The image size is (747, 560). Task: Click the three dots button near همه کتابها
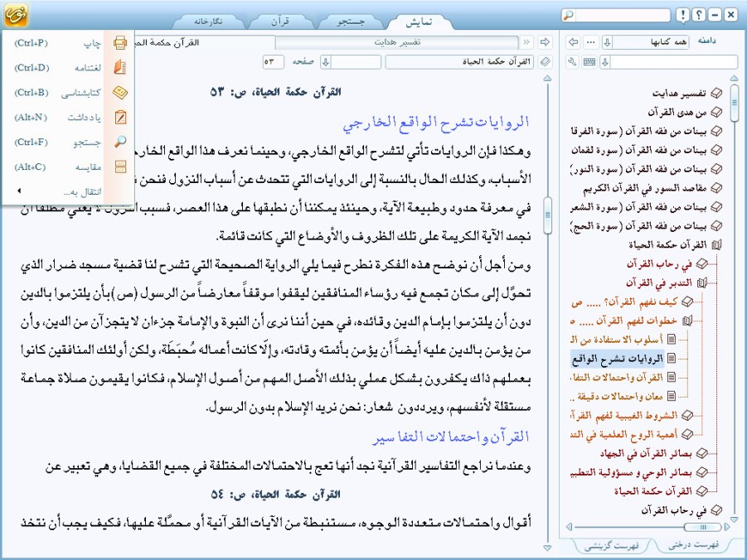(591, 42)
